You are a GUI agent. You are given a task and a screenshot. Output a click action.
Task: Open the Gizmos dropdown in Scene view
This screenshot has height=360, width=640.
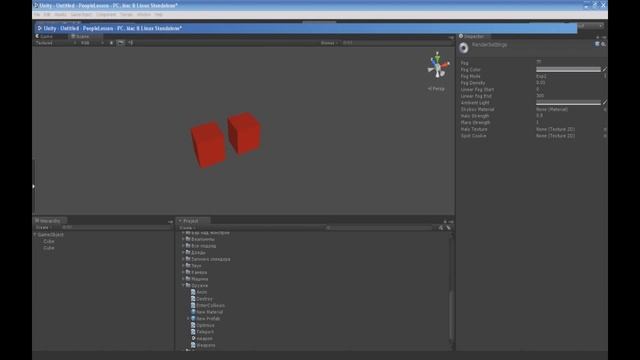(329, 43)
